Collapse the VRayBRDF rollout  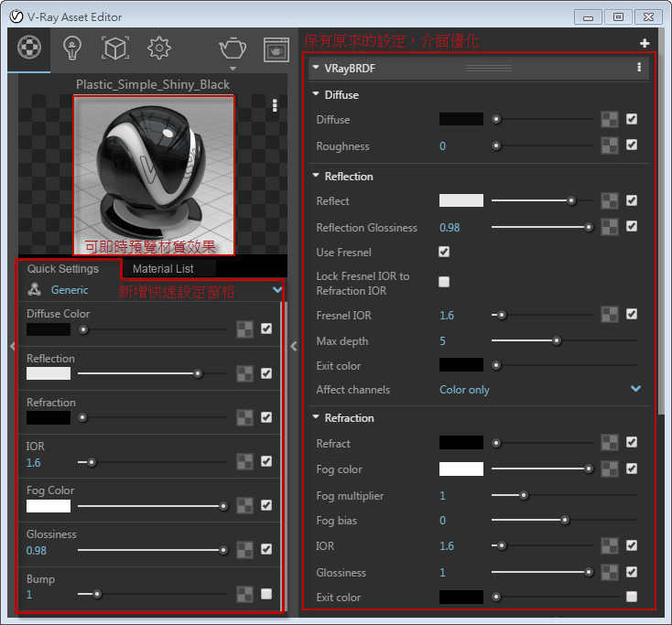pos(316,67)
